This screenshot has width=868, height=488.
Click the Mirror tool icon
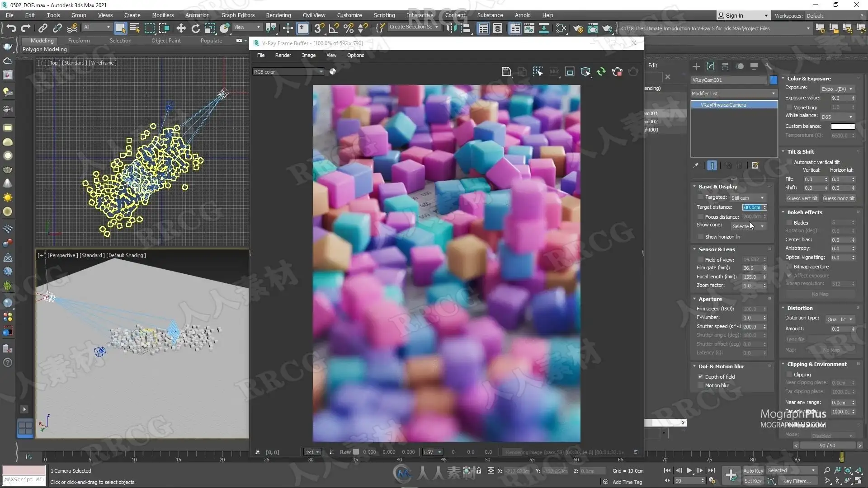coord(451,28)
